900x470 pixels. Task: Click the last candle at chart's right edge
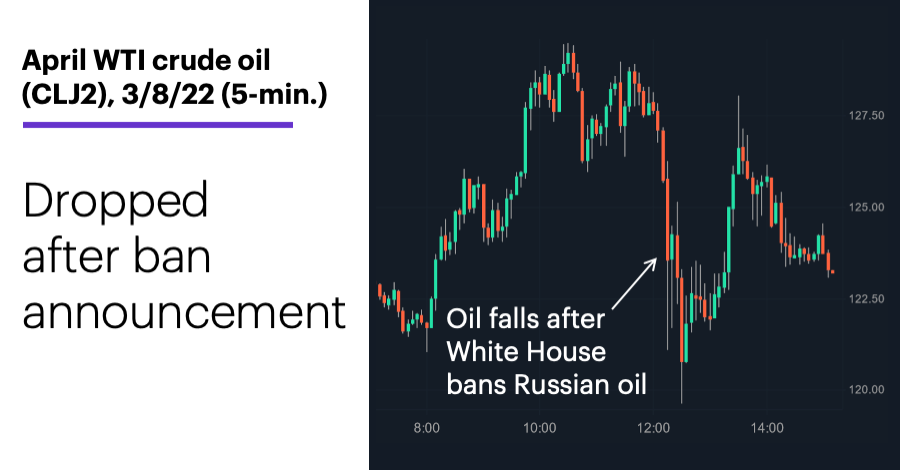(832, 272)
